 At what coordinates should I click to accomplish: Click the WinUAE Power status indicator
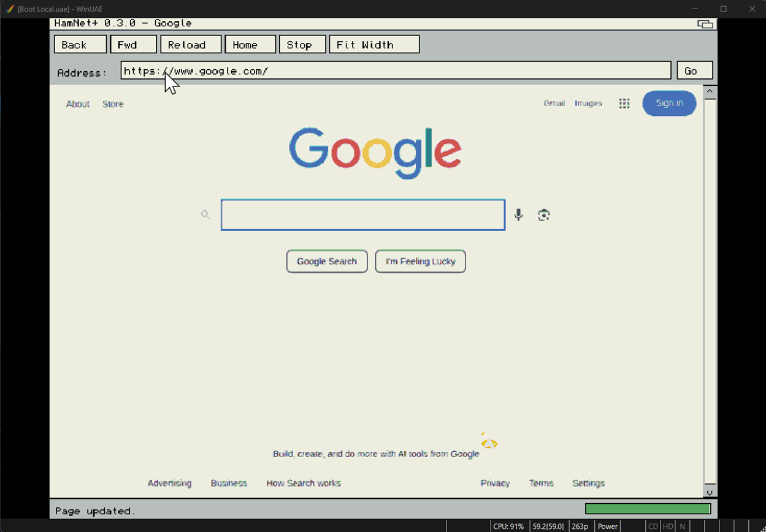pyautogui.click(x=608, y=526)
